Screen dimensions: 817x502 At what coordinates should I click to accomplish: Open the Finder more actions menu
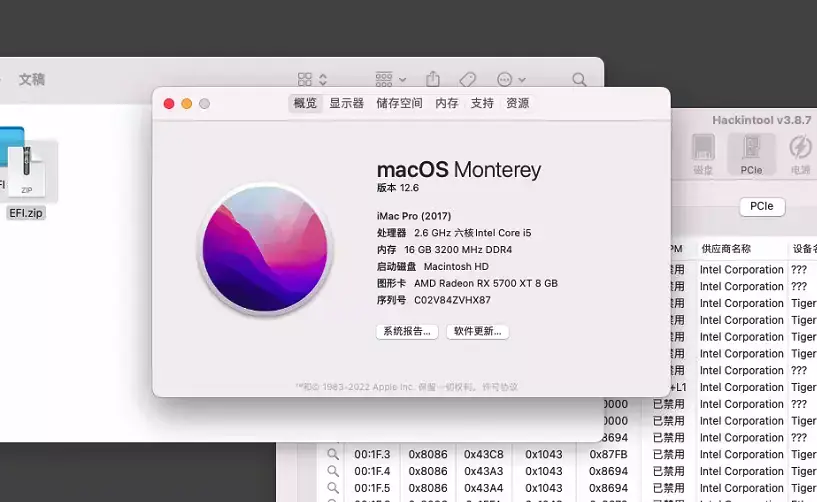pos(511,79)
